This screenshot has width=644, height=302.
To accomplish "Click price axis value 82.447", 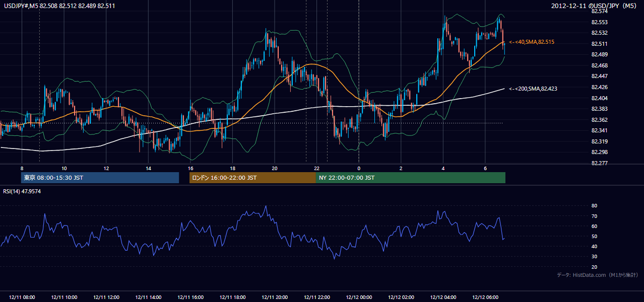I will click(x=599, y=76).
